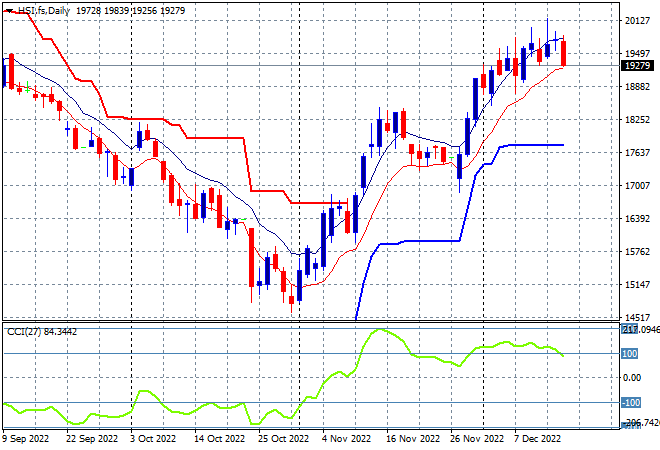Click the triangle arrow beside HSI,fs,Daily title
Viewport: 660px width, 450px height.
(x=9, y=11)
